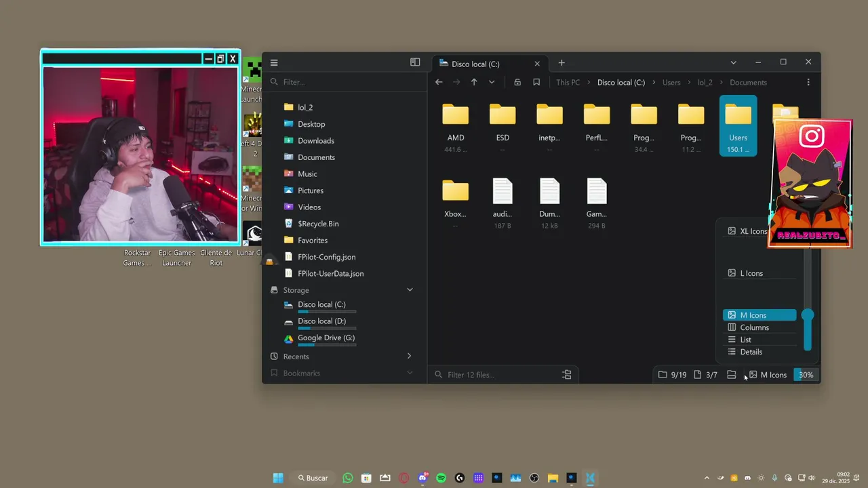Click lol_2 in the breadcrumb path
This screenshot has width=868, height=488.
pos(705,83)
